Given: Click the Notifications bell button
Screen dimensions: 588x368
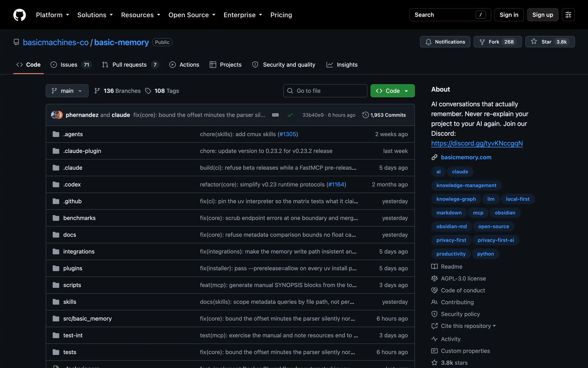Looking at the screenshot, I should point(445,42).
